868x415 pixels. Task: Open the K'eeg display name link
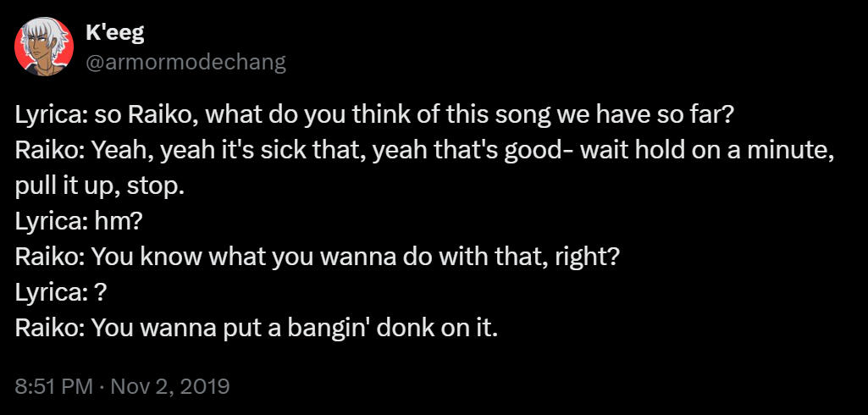pos(115,33)
